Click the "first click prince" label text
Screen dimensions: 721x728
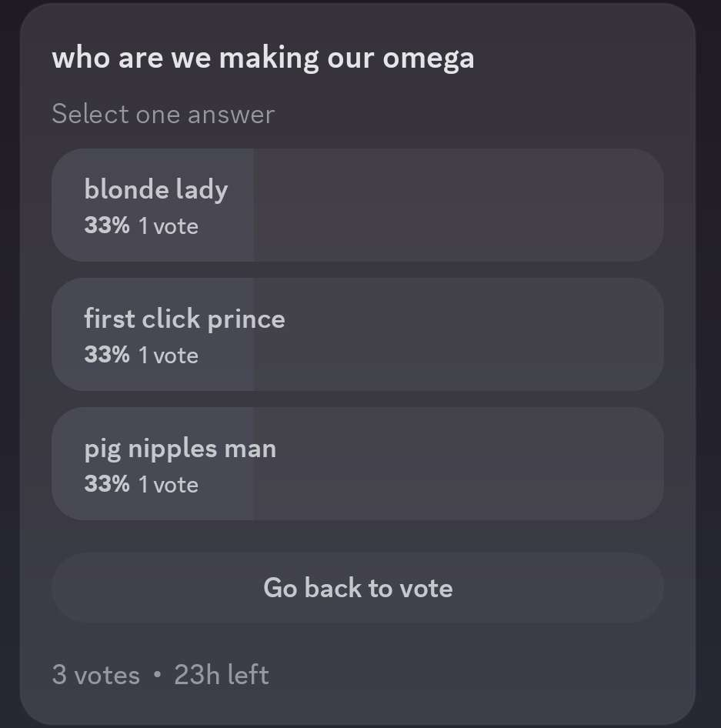coord(185,319)
